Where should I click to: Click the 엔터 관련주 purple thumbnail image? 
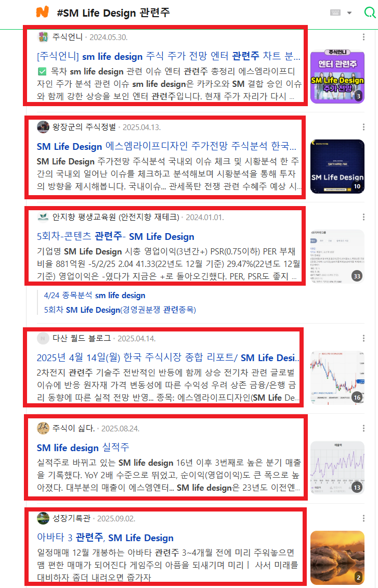pyautogui.click(x=337, y=76)
